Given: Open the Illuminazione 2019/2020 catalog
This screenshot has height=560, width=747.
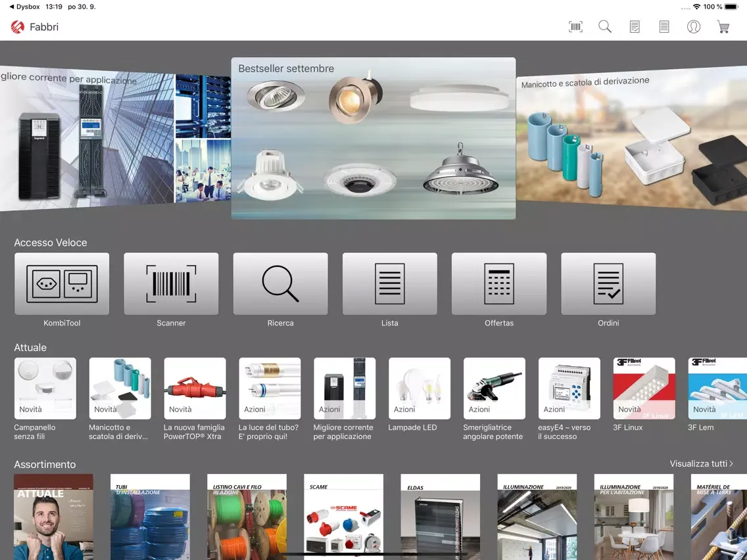Looking at the screenshot, I should (537, 517).
